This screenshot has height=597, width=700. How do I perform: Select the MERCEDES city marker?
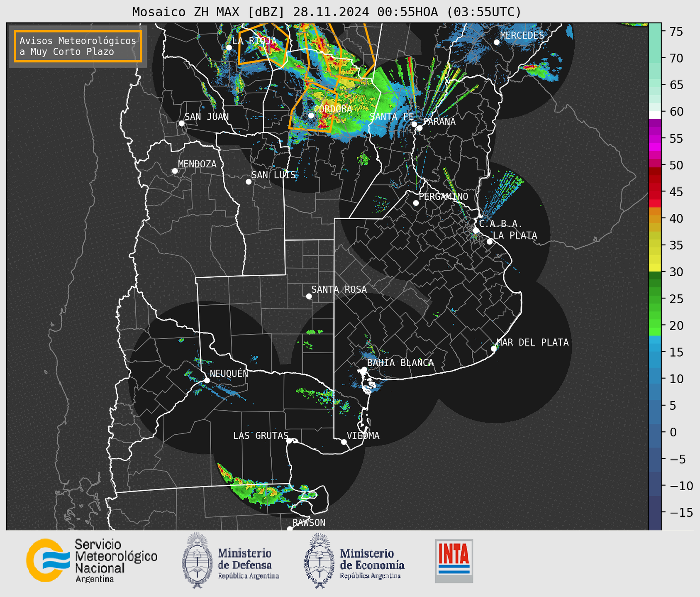tap(496, 42)
